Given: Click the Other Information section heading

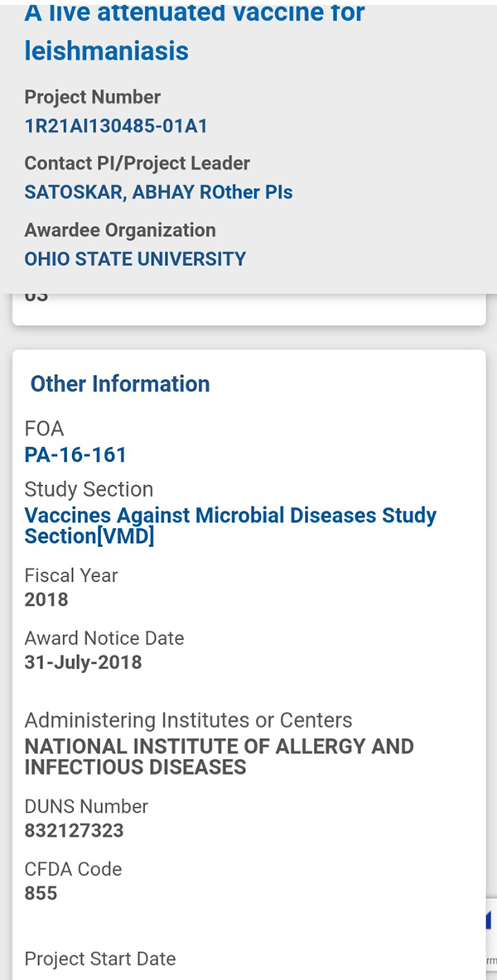Looking at the screenshot, I should pos(120,384).
